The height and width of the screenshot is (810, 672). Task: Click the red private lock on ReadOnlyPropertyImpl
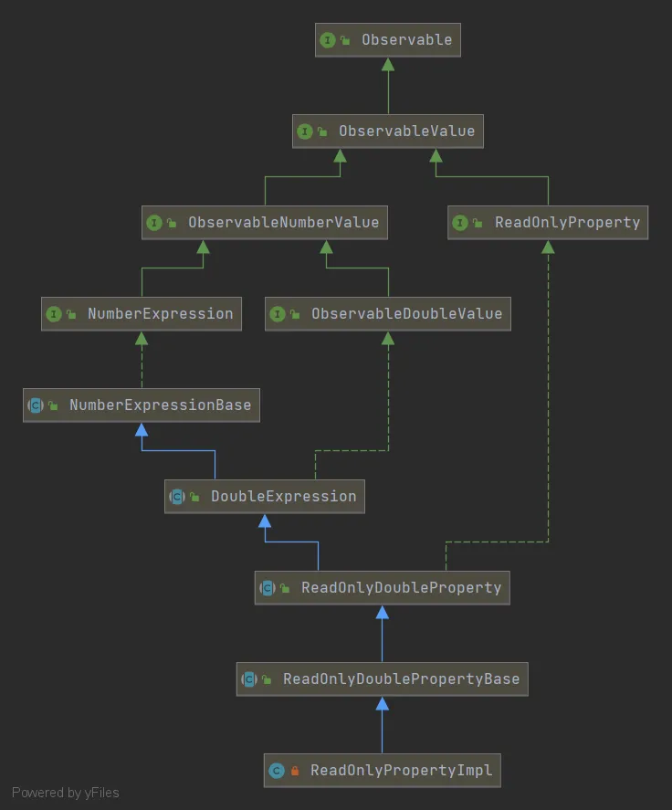(x=295, y=772)
